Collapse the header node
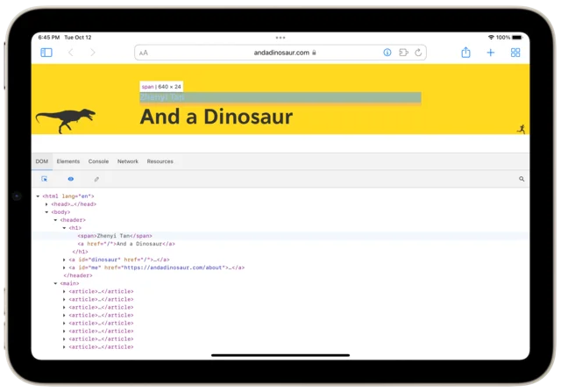 [x=55, y=220]
